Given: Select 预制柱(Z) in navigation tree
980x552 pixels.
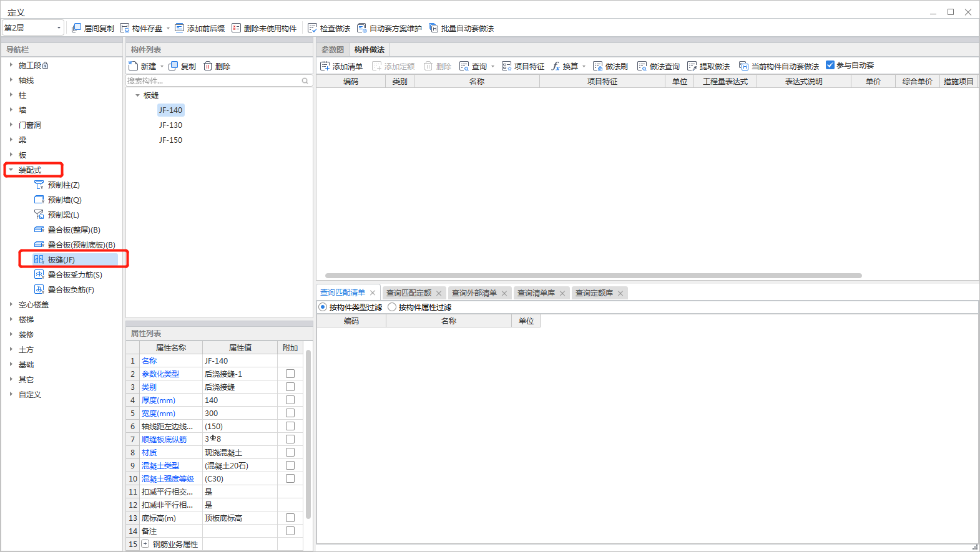Looking at the screenshot, I should pos(63,185).
